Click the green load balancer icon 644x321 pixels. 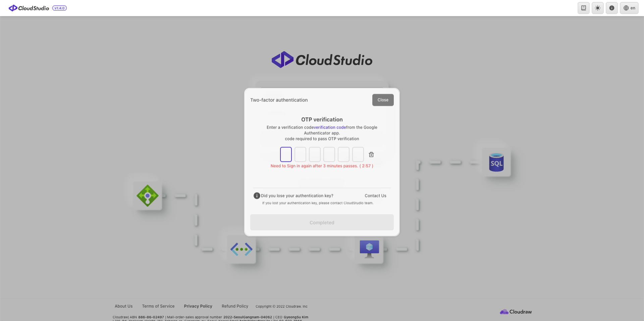click(148, 196)
